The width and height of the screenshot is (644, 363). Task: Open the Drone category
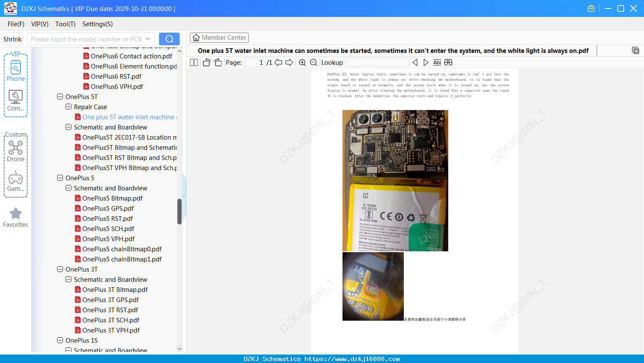[16, 151]
